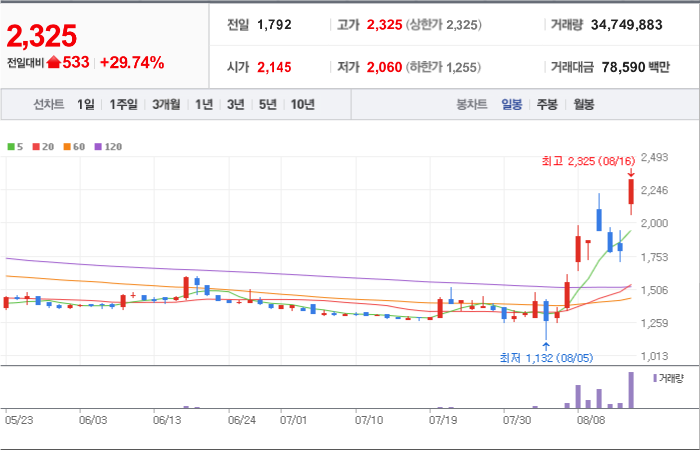Show the 10년 line chart

[x=303, y=105]
